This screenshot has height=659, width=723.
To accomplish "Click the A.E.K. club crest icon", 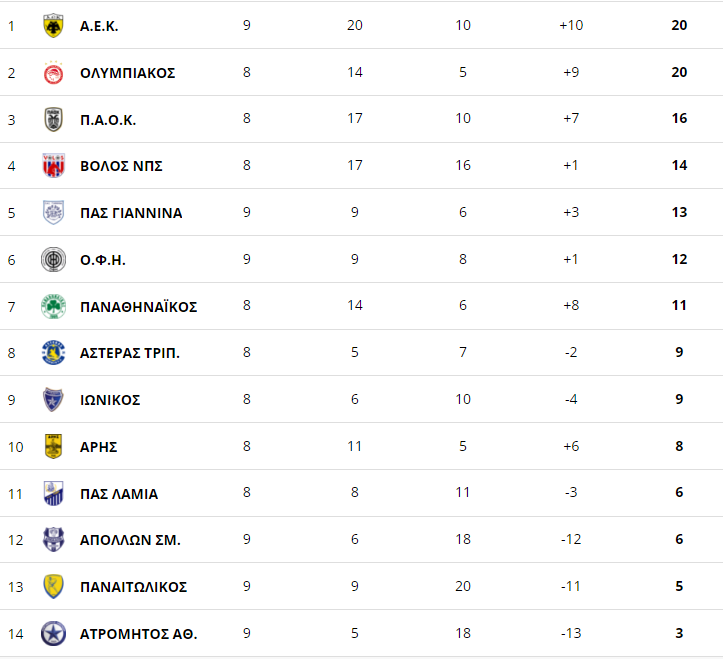I will [53, 26].
